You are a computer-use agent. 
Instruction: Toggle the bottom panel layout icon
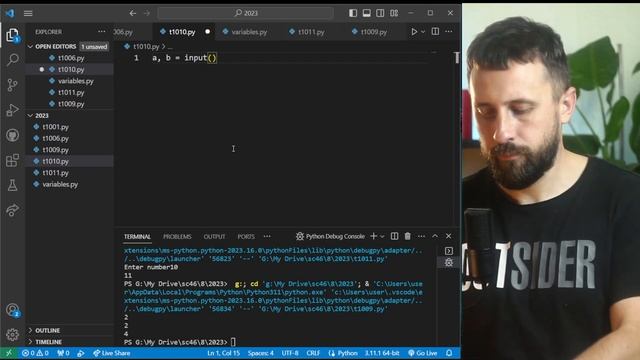[x=367, y=13]
